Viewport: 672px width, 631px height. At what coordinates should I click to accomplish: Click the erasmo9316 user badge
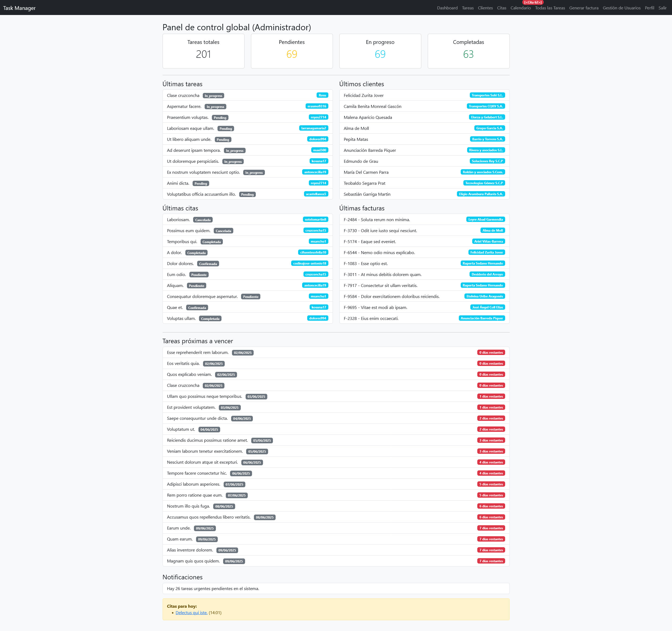point(316,106)
